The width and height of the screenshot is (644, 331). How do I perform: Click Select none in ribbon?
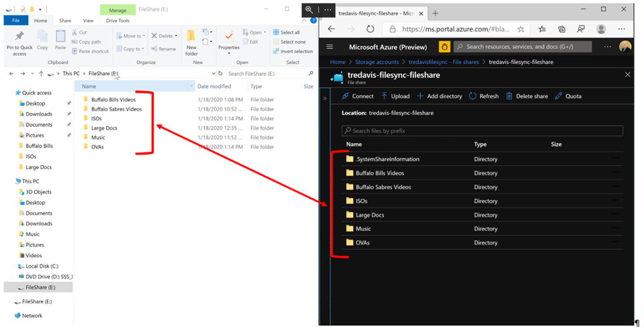[x=289, y=42]
